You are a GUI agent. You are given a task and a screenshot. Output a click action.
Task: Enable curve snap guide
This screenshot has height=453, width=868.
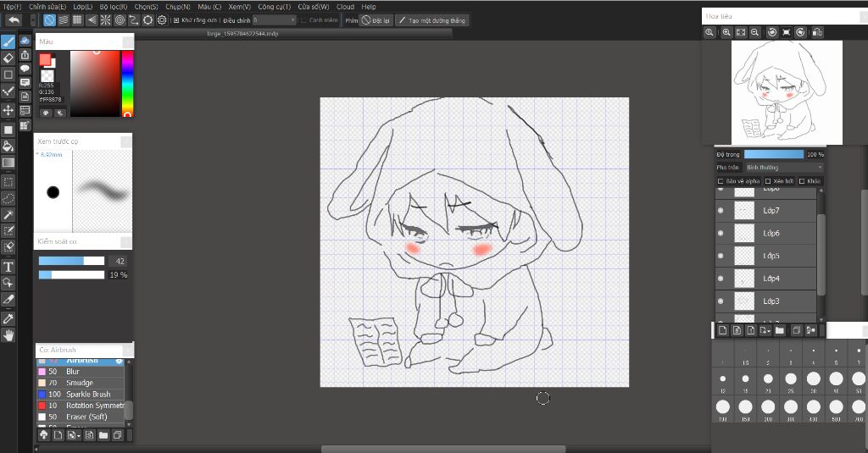pyautogui.click(x=133, y=20)
